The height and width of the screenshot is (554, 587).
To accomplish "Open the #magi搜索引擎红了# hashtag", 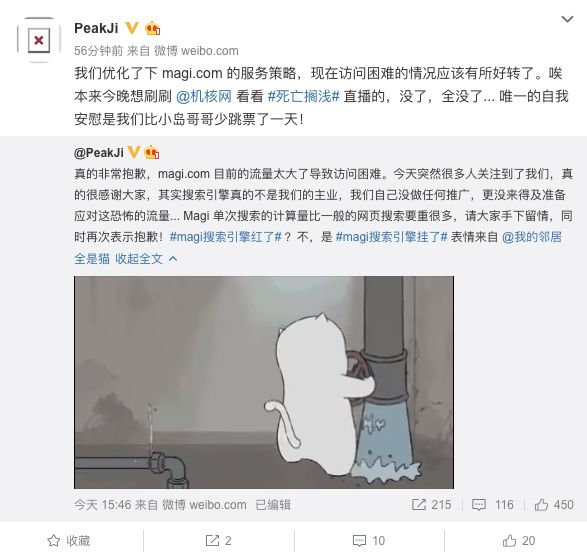I will click(x=225, y=237).
